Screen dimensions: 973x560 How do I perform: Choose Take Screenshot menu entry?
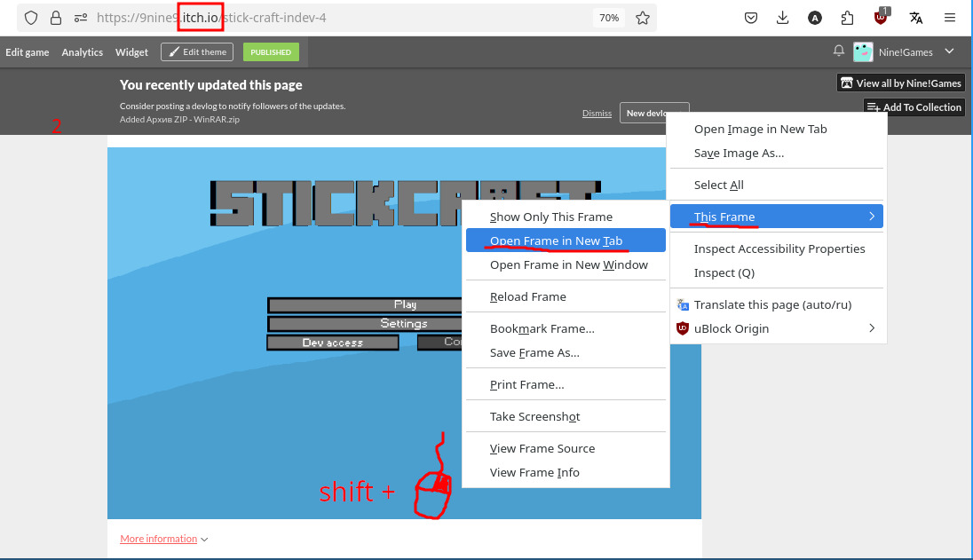click(566, 417)
